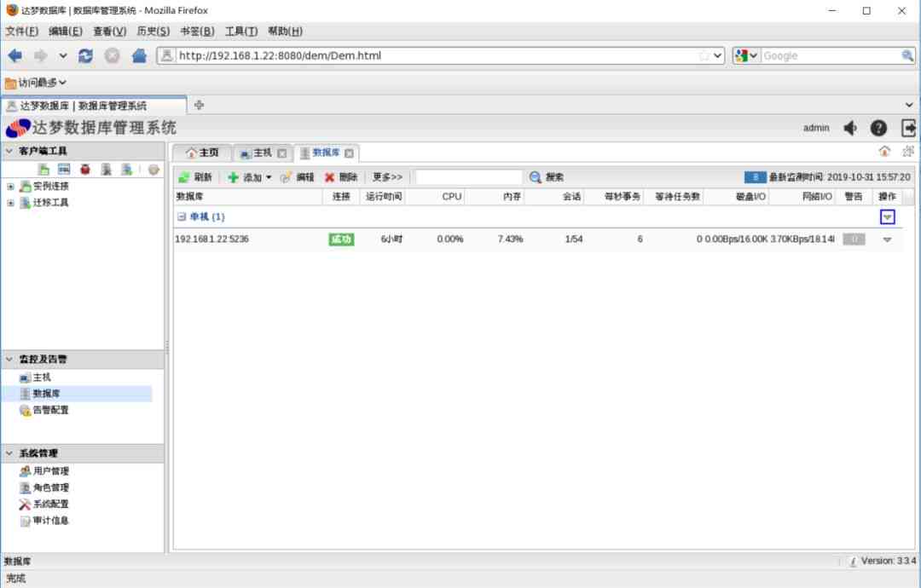Click the first green icon in the 客户端工具 toolbar
Screen dimensions: 921x588
43,170
